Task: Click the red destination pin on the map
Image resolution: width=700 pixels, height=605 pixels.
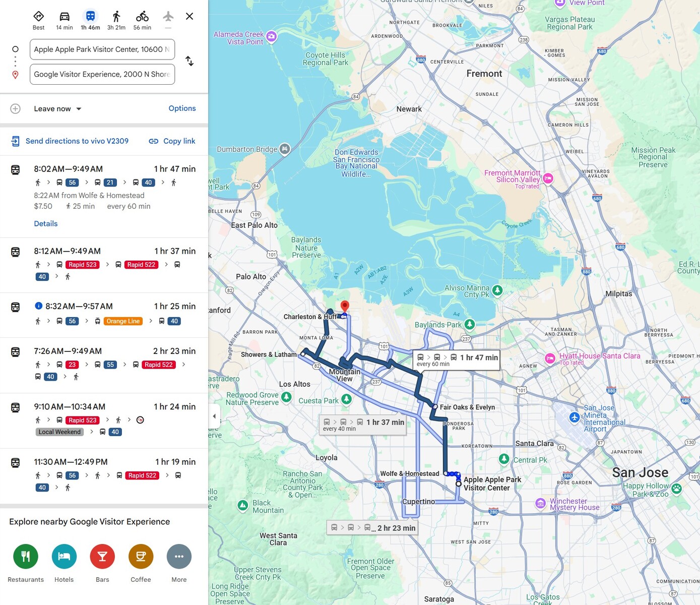Action: tap(345, 307)
